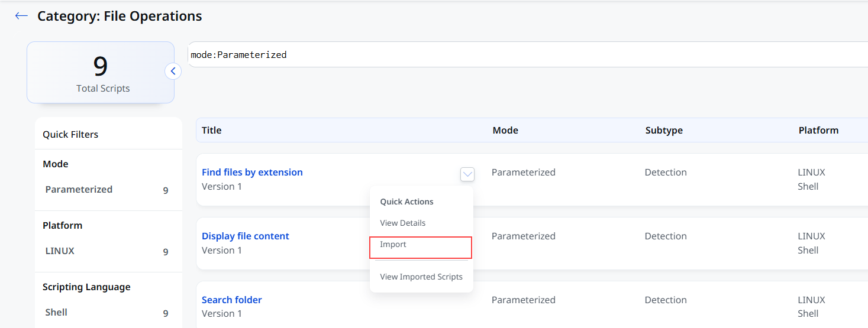868x328 pixels.
Task: Select View Details in Quick Actions menu
Action: [402, 223]
